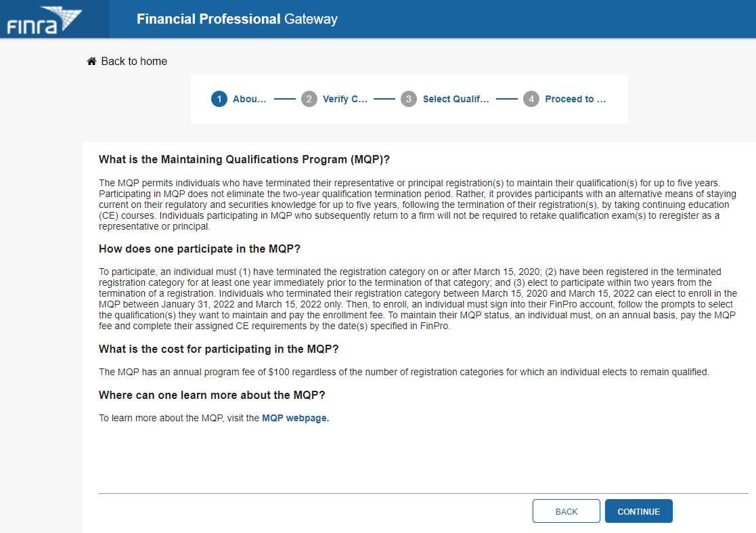Click the 'What is the cost' heading

219,349
